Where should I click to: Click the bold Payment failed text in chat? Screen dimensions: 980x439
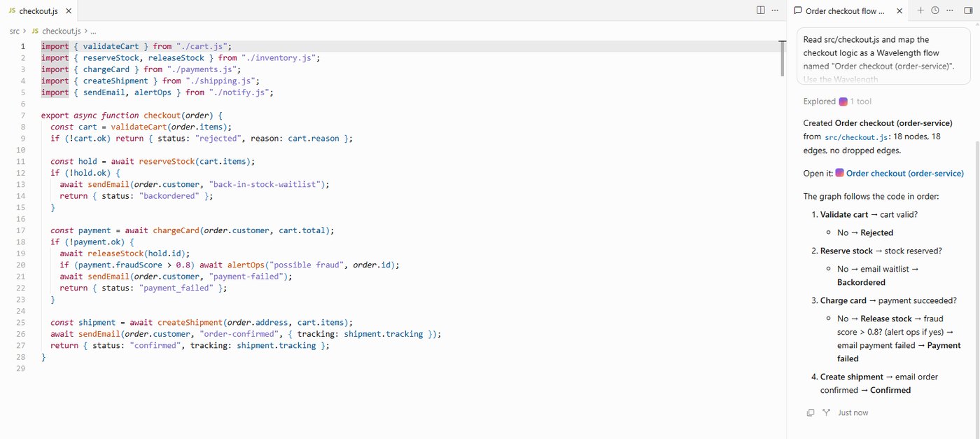tap(899, 352)
